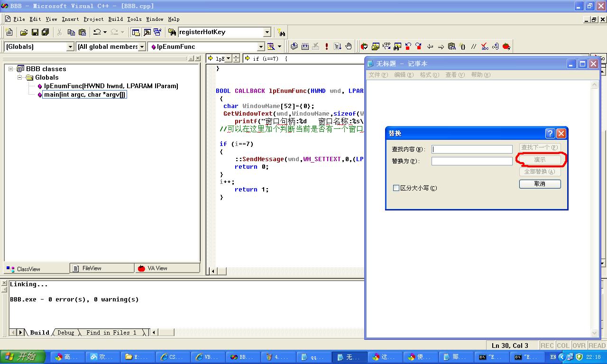This screenshot has width=607, height=364.
Task: Open the Tools menu
Action: (134, 19)
